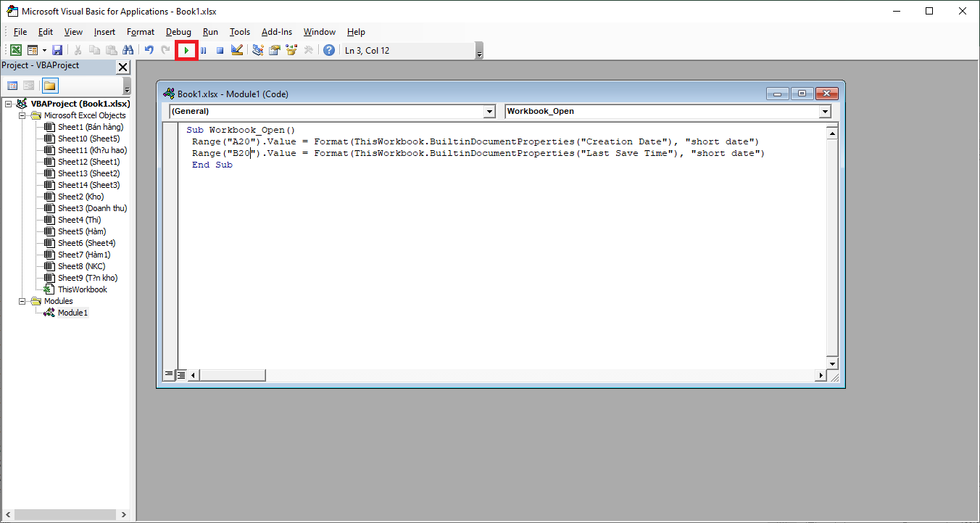Click the Ln 3, Col 12 position indicator
The image size is (980, 523).
point(367,50)
